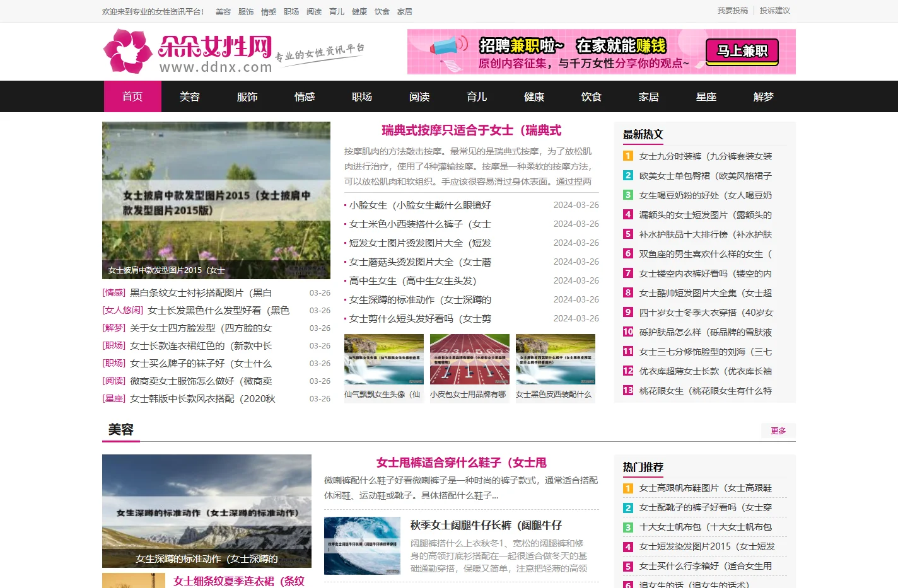Open the 女士披肩中款发型图片2015 feature image
Viewport: 898px width, 588px height.
click(x=216, y=200)
